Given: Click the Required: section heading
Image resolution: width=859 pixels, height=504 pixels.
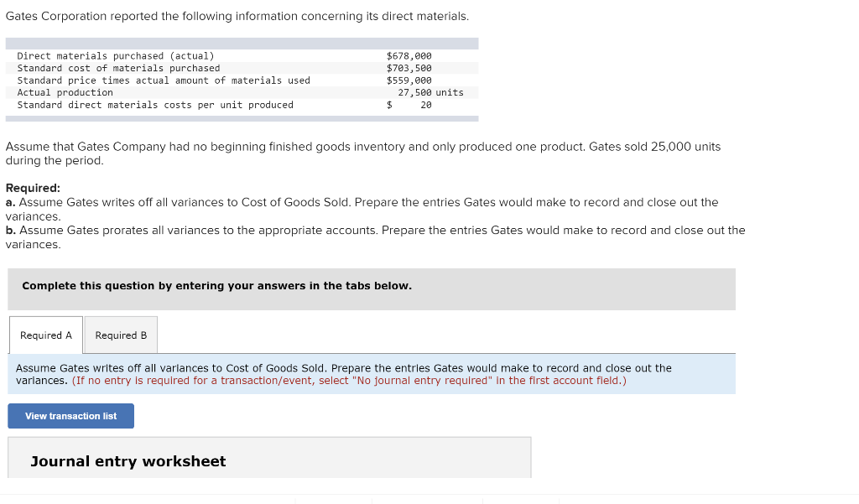Looking at the screenshot, I should [x=28, y=188].
